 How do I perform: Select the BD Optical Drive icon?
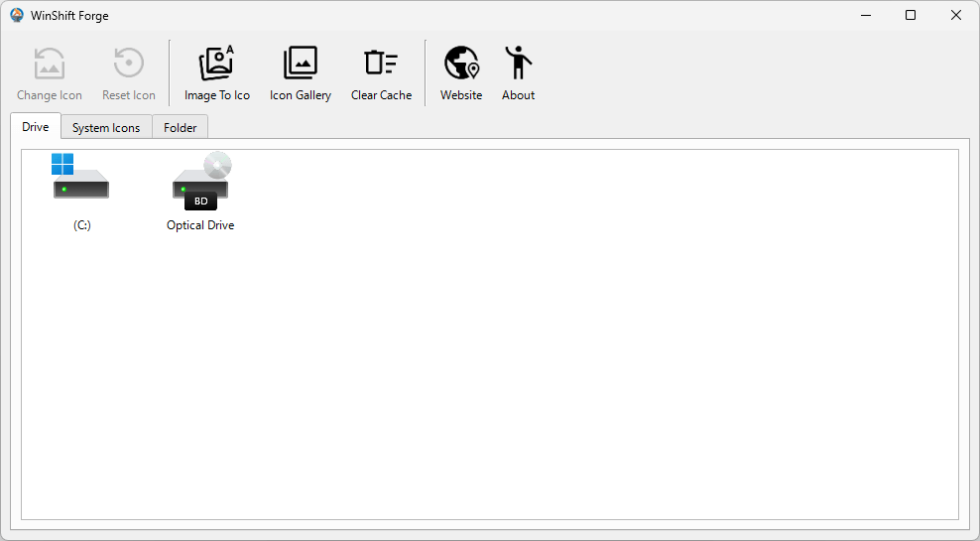click(x=200, y=181)
